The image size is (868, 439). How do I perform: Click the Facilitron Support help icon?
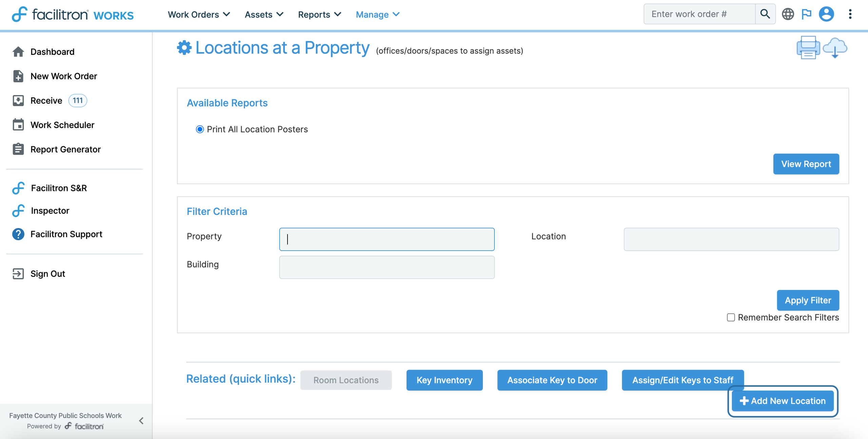(x=18, y=234)
